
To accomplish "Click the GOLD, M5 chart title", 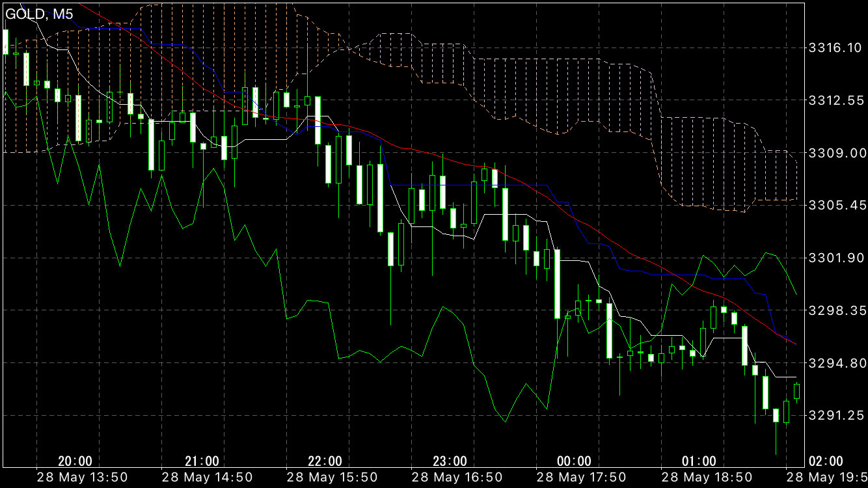I will [39, 14].
